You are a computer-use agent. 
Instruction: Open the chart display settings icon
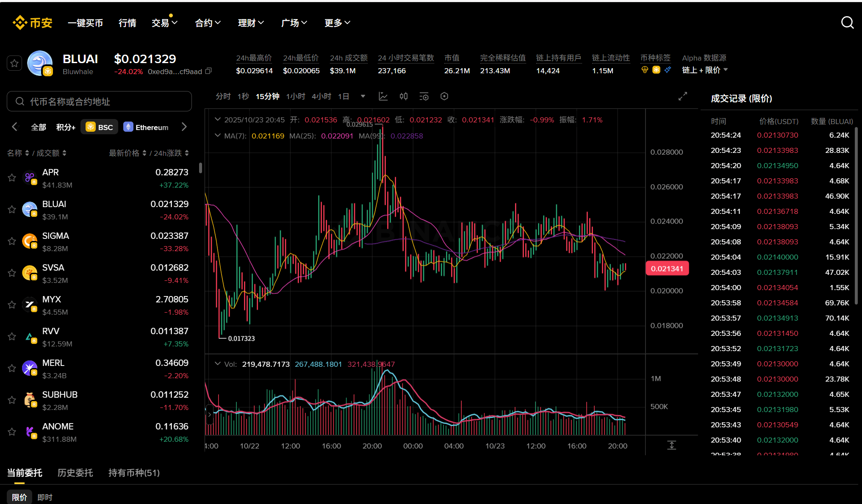(x=424, y=97)
